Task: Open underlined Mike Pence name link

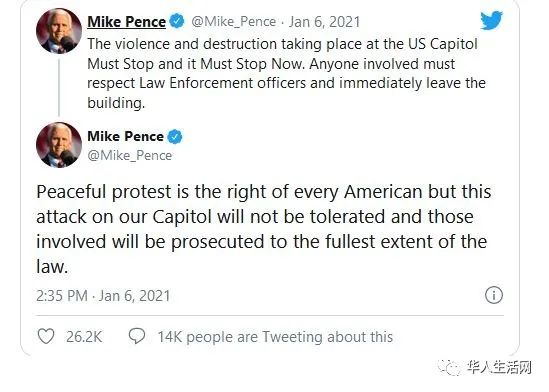Action: coord(126,22)
